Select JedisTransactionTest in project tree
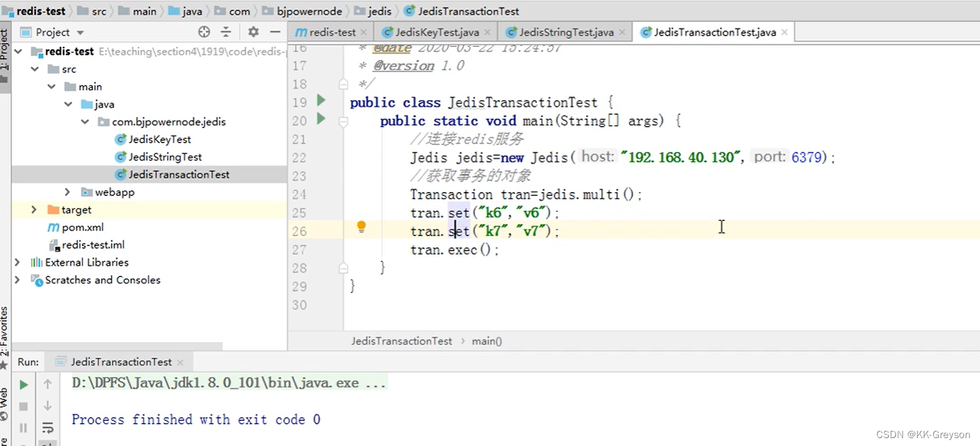Viewport: 980px width, 446px height. pyautogui.click(x=172, y=174)
